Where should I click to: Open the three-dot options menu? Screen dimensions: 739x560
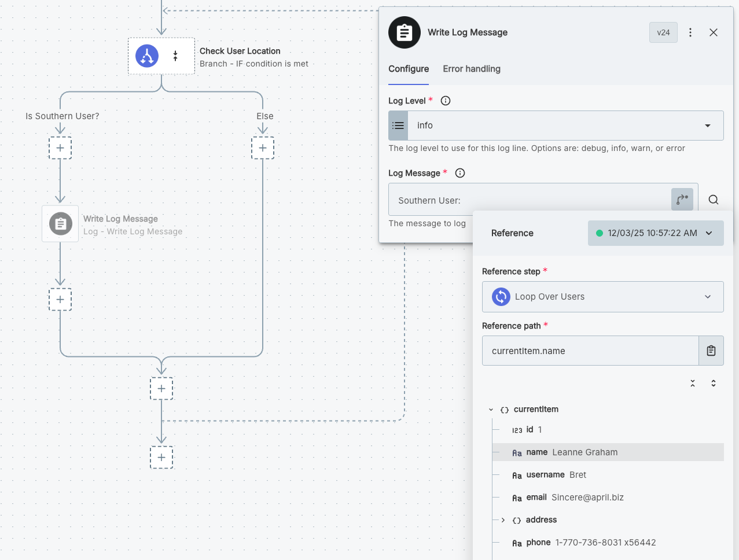[x=690, y=32]
